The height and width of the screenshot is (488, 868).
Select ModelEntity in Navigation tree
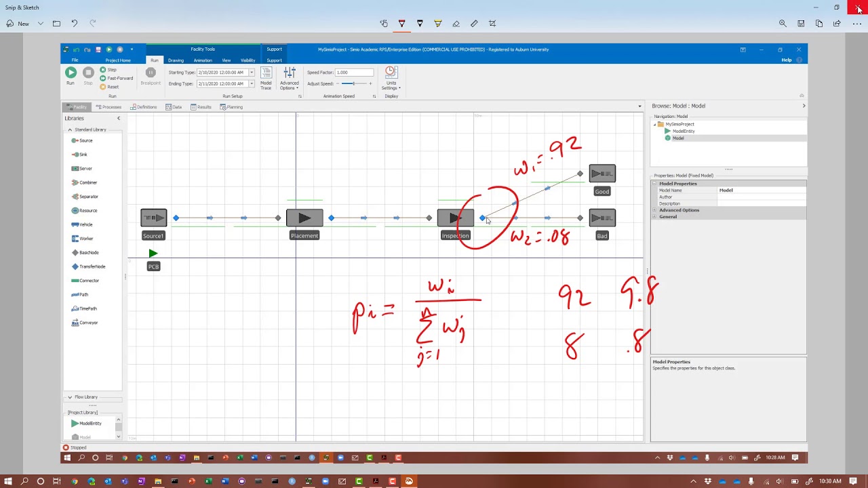(680, 131)
